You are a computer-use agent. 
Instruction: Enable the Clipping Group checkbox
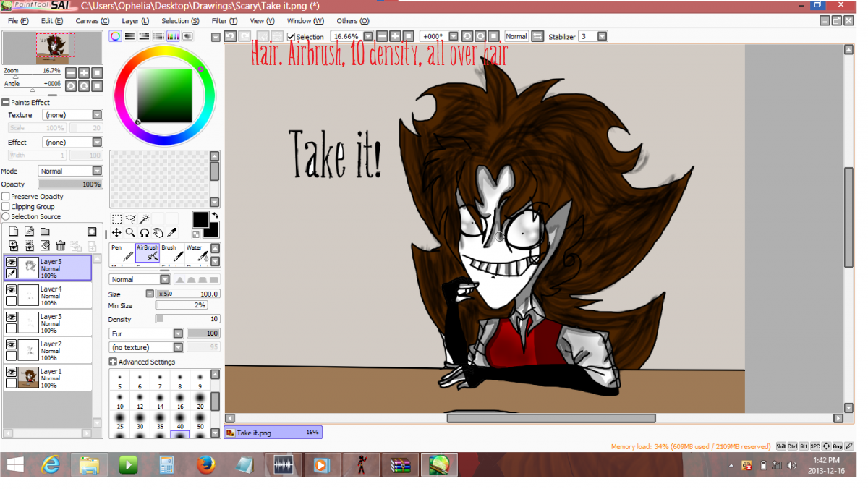(6, 207)
